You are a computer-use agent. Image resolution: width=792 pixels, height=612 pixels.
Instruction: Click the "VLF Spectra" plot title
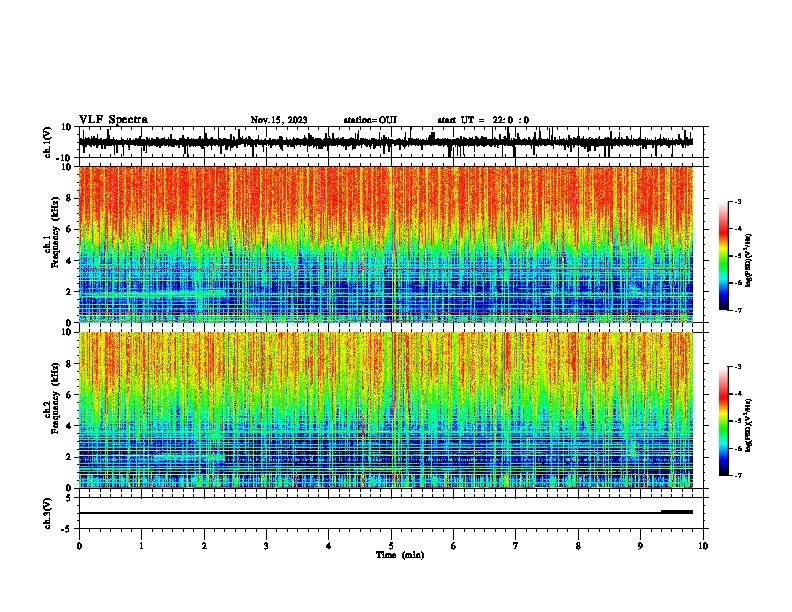pos(113,120)
